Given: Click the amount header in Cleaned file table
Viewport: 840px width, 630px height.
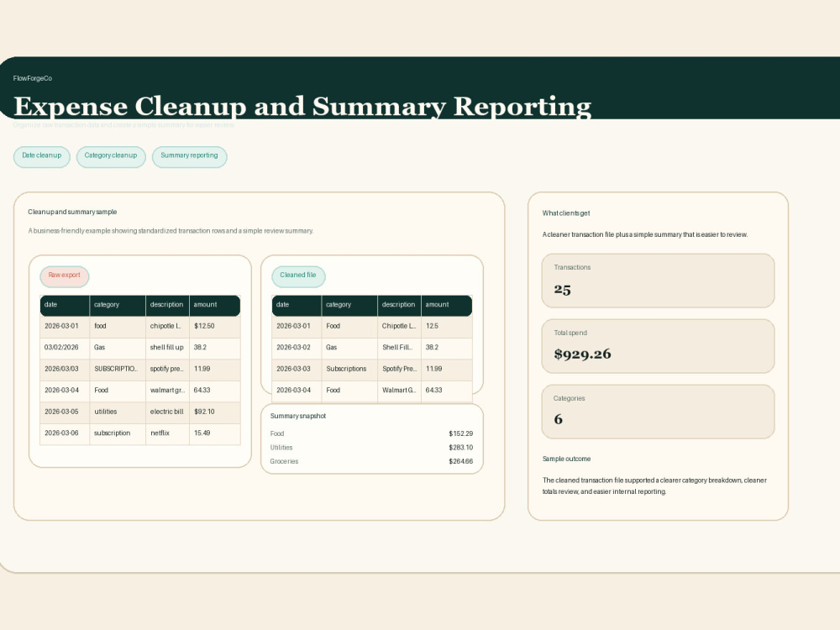Looking at the screenshot, I should pos(447,306).
